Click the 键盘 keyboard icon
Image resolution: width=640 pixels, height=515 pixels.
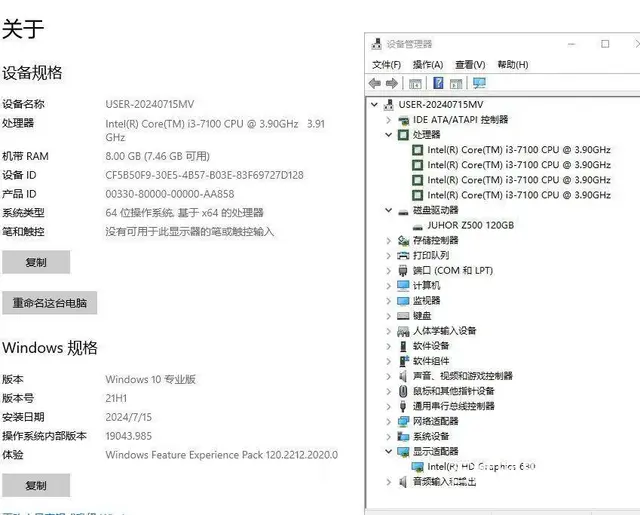tap(403, 316)
